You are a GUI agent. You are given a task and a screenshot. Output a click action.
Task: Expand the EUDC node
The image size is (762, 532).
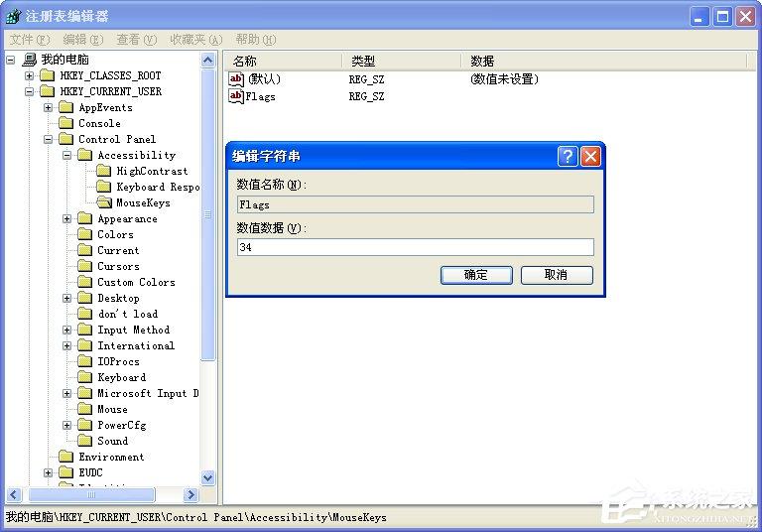[x=48, y=472]
